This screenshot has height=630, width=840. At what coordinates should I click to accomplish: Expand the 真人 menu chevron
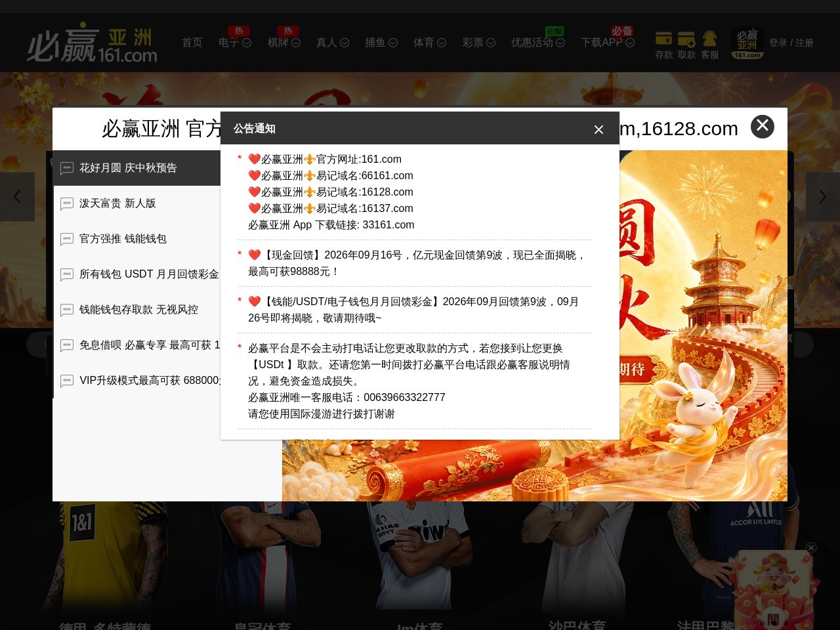point(345,43)
